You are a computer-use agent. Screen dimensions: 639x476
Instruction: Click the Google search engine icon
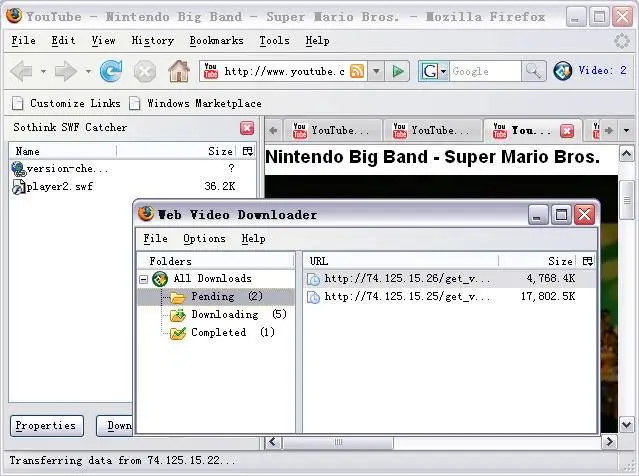(430, 71)
